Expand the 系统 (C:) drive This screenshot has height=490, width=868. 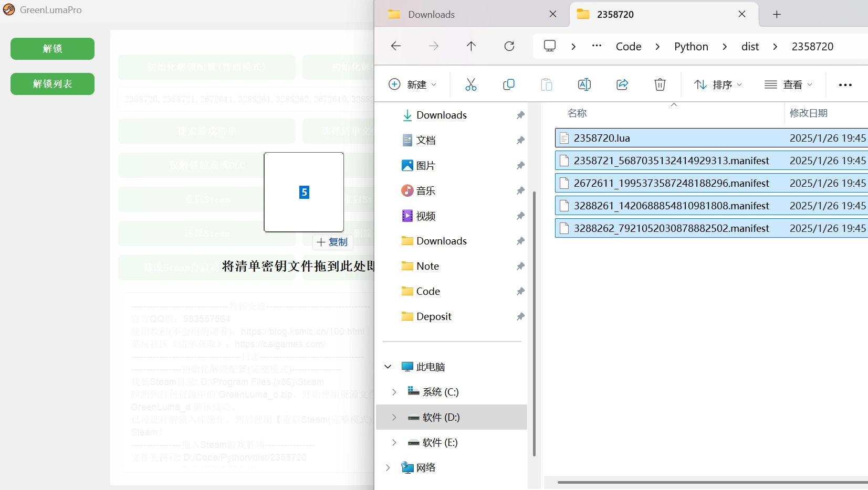tap(394, 392)
